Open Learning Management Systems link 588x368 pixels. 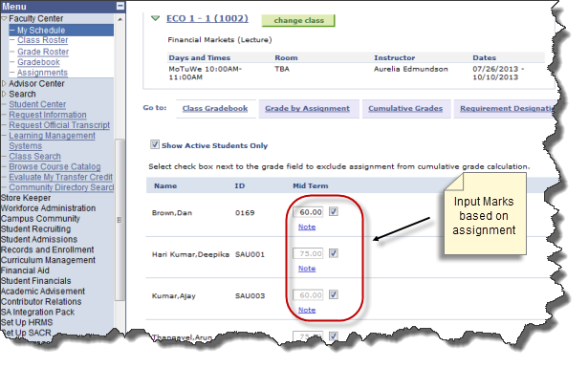click(x=53, y=141)
